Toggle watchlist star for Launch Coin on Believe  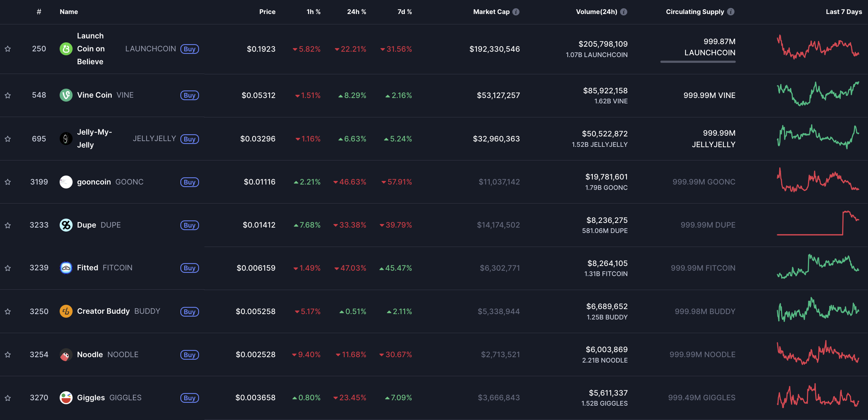tap(8, 49)
